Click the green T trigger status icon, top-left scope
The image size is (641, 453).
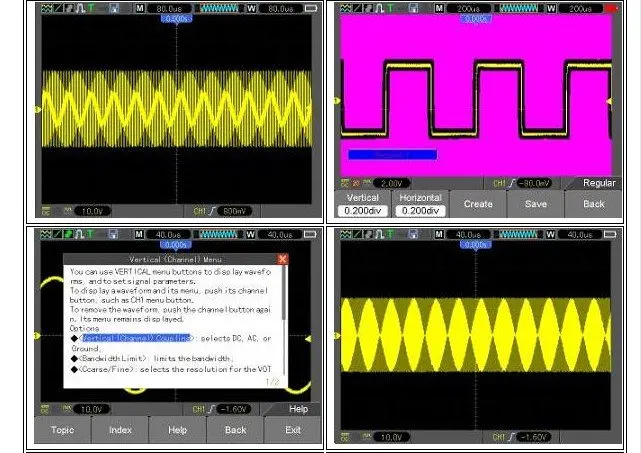(91, 8)
